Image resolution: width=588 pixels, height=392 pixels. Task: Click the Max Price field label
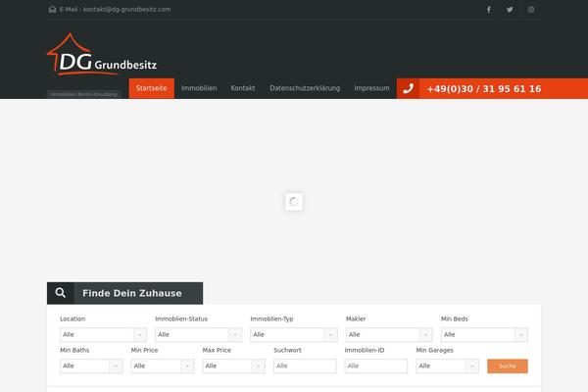(217, 351)
